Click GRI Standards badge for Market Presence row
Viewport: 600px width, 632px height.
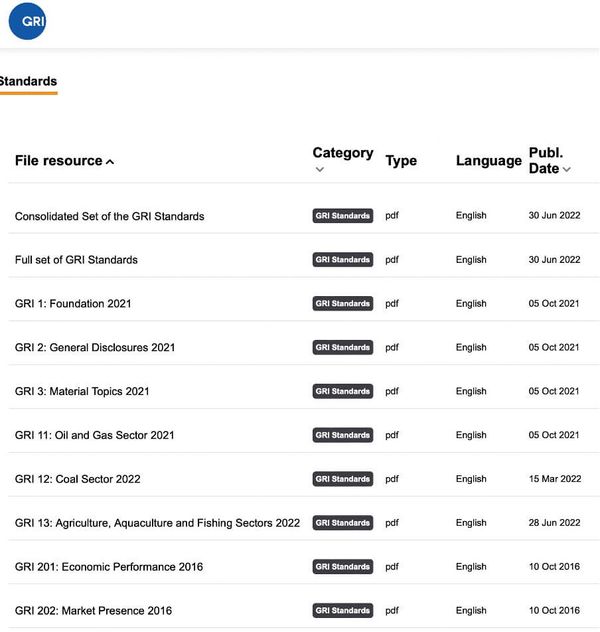[342, 611]
